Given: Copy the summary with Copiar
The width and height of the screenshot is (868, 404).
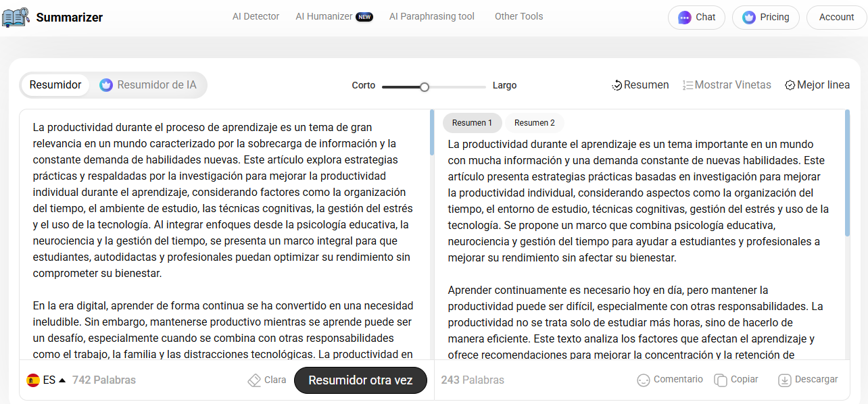Looking at the screenshot, I should (736, 380).
